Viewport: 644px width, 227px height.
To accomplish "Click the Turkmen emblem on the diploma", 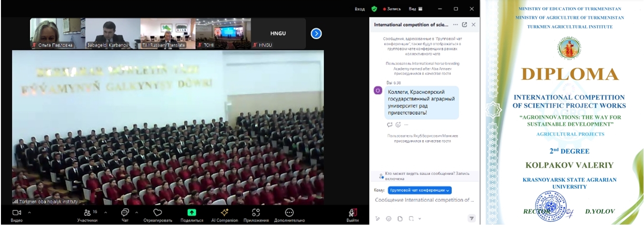I will point(569,48).
